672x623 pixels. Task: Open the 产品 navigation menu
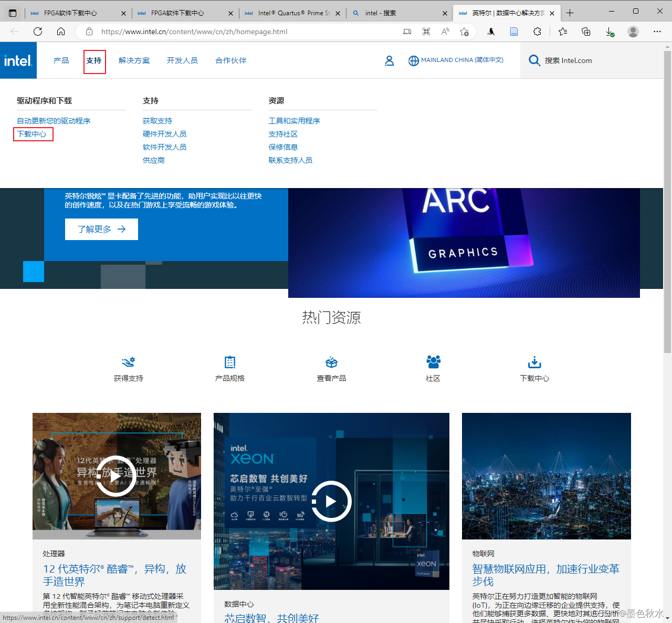pos(61,60)
